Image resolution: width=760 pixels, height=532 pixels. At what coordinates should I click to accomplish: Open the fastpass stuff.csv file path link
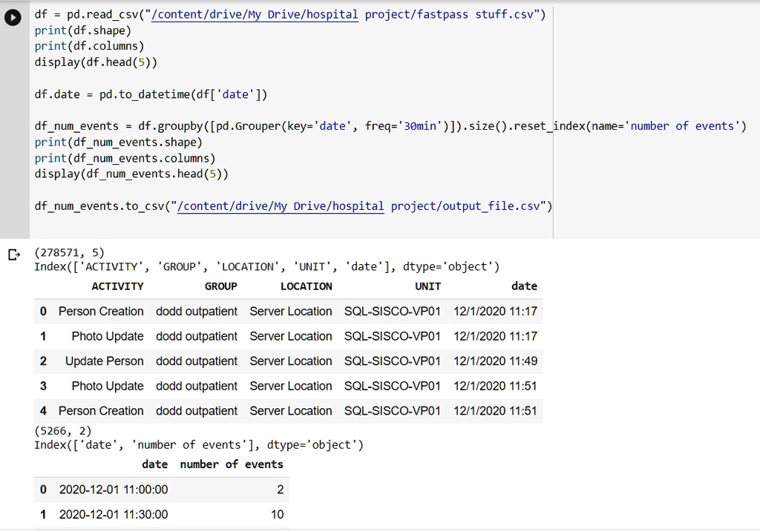pyautogui.click(x=255, y=14)
